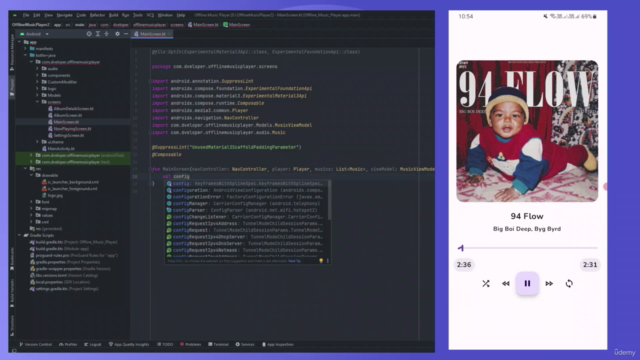Click the collapse all icon in project panel

107,34
